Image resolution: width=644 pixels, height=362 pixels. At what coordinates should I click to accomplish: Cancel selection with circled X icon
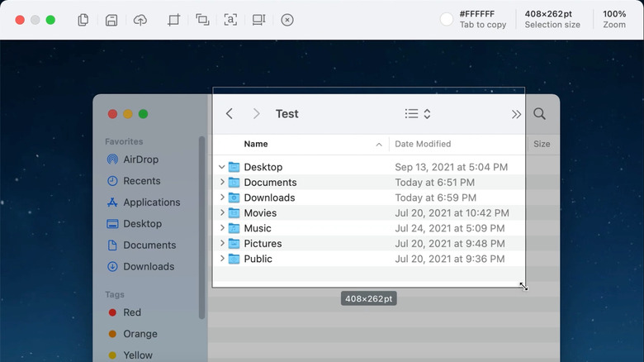point(286,20)
